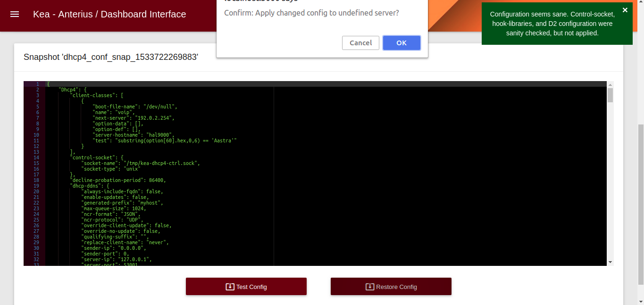Click line number 1 in the gutter
644x305 pixels.
(37, 84)
